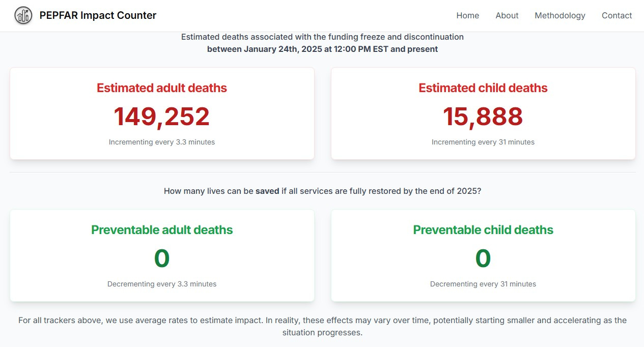Select the preventable child deaths zero counter
The height and width of the screenshot is (347, 644).
[x=483, y=258]
